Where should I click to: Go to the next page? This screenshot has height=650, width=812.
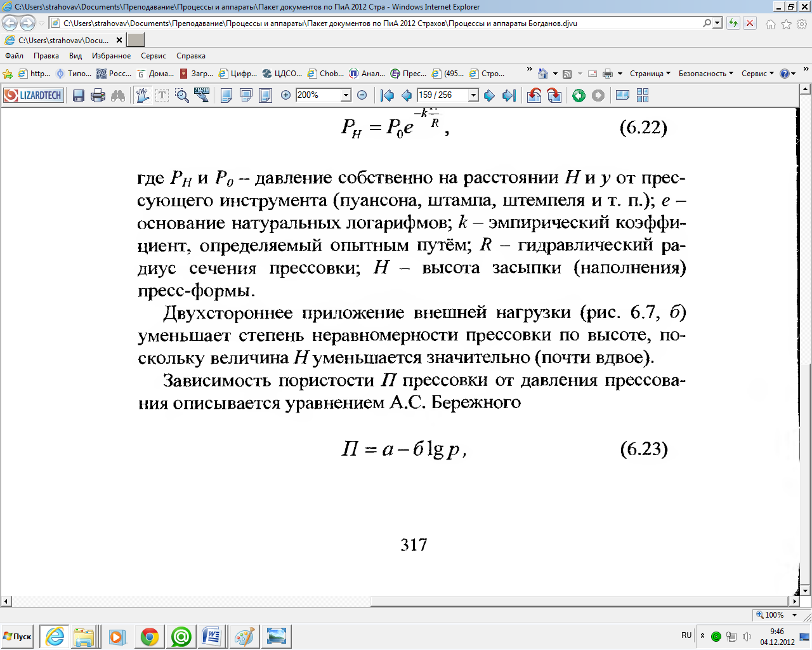click(x=489, y=95)
